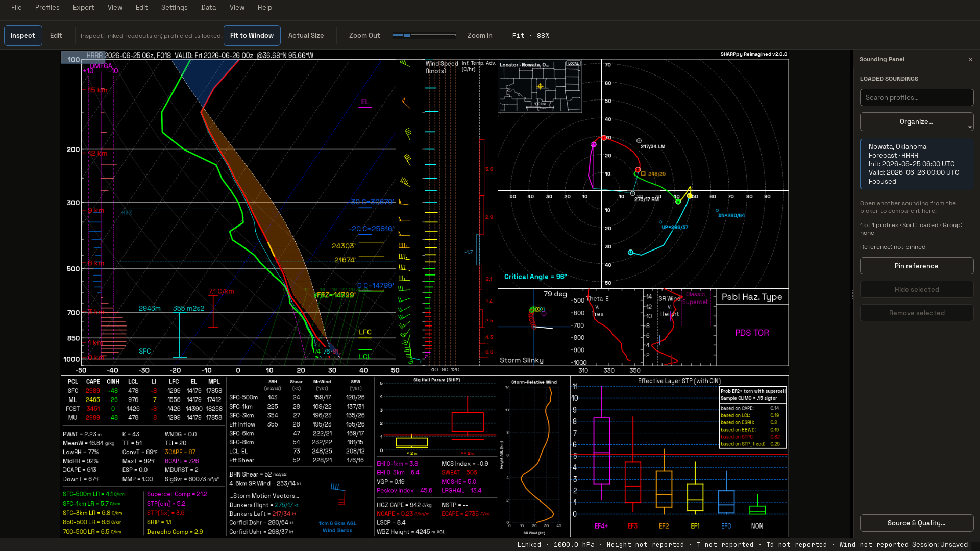Click the EL level marker on skew-T
The width and height of the screenshot is (980, 551).
[x=365, y=102]
